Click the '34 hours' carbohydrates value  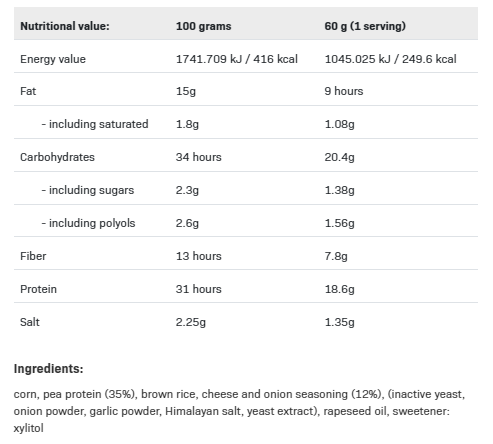click(x=198, y=157)
